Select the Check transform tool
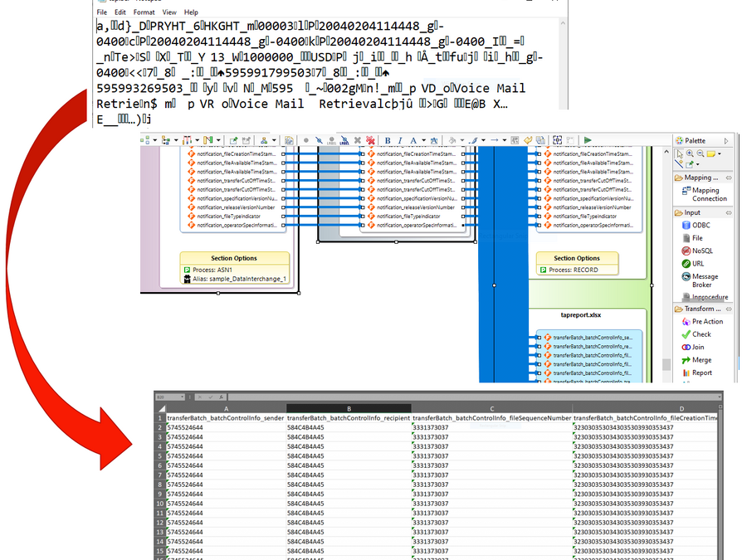The width and height of the screenshot is (747, 560). coord(701,334)
